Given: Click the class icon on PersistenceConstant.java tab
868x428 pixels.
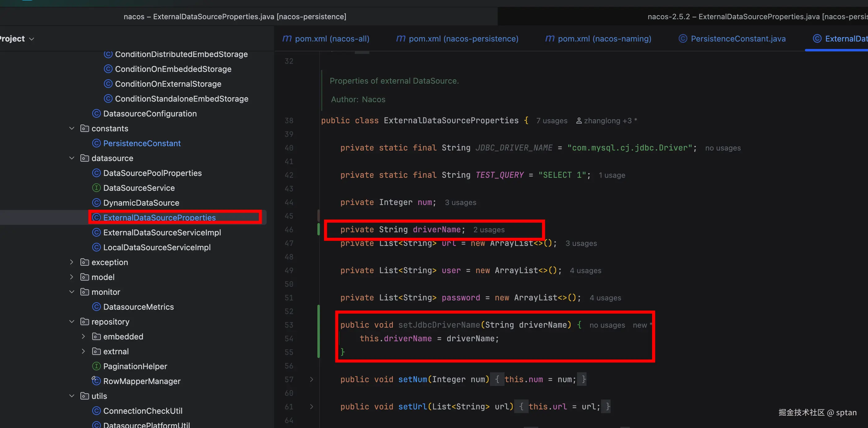Looking at the screenshot, I should tap(683, 39).
